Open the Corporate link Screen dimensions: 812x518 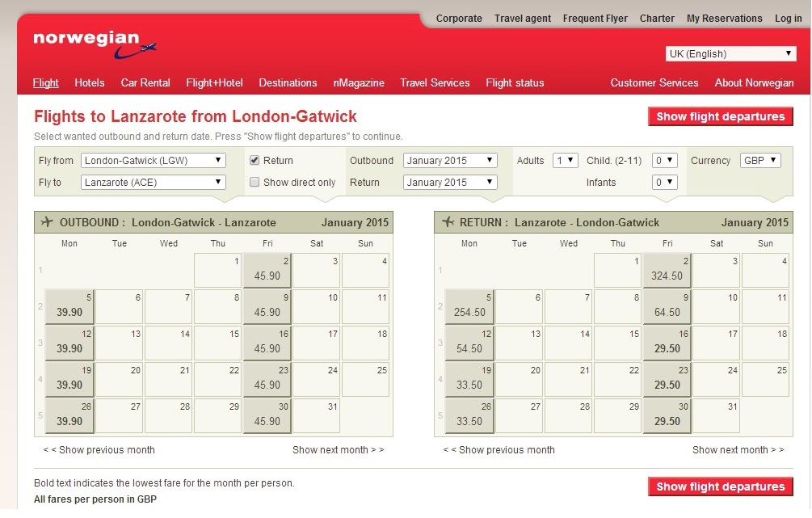pyautogui.click(x=459, y=19)
